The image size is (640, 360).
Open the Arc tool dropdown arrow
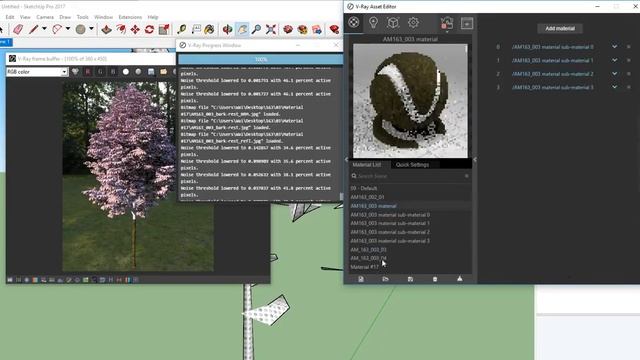point(68,29)
